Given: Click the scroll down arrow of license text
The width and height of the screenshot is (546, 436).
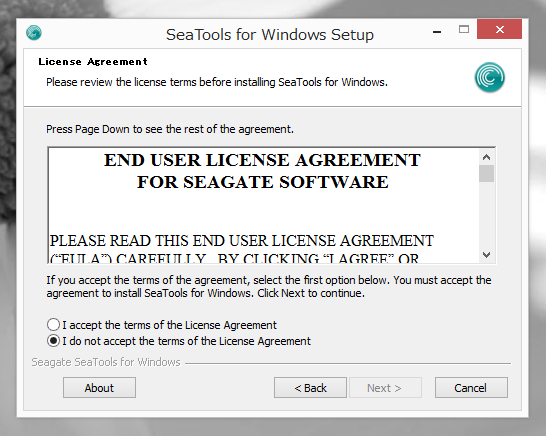Looking at the screenshot, I should (x=486, y=255).
